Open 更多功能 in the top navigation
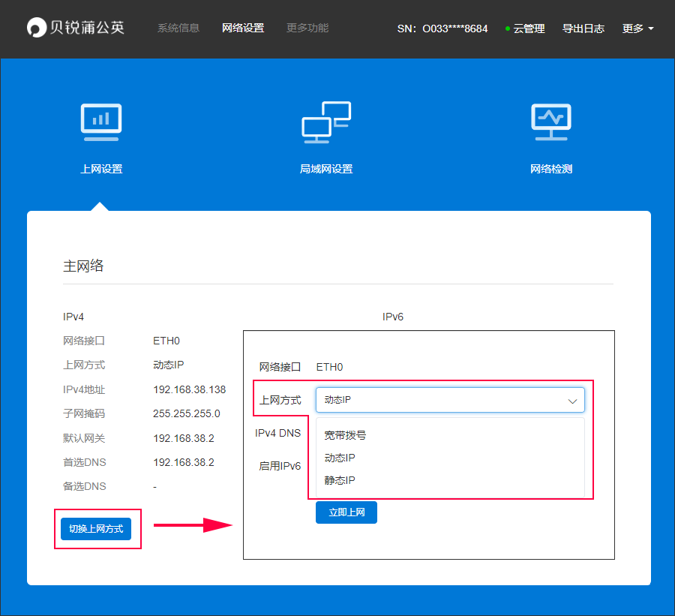 307,29
